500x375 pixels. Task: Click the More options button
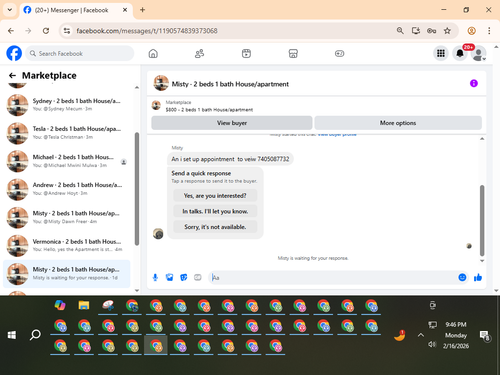(x=398, y=123)
